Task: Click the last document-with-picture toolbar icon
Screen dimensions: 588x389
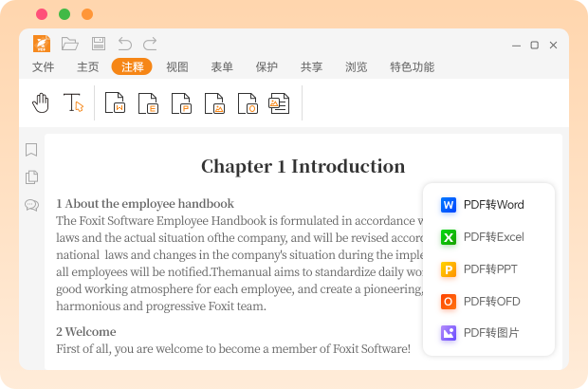Action: click(x=279, y=102)
